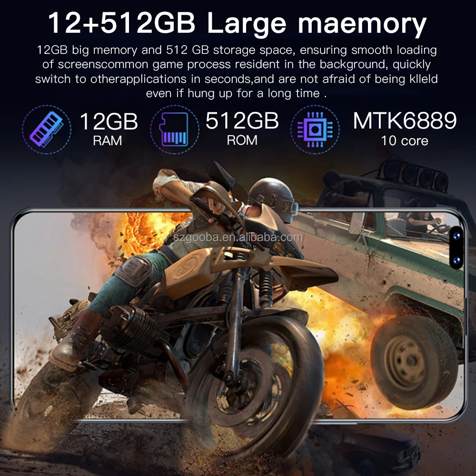Image resolution: width=476 pixels, height=476 pixels.
Task: Click the RAM memory stick icon
Action: click(x=47, y=129)
